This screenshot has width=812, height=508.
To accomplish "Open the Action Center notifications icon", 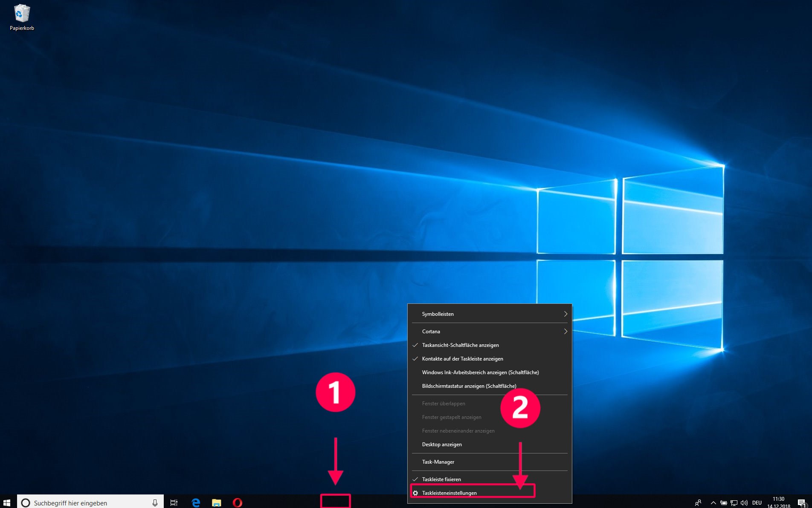I will pos(802,503).
